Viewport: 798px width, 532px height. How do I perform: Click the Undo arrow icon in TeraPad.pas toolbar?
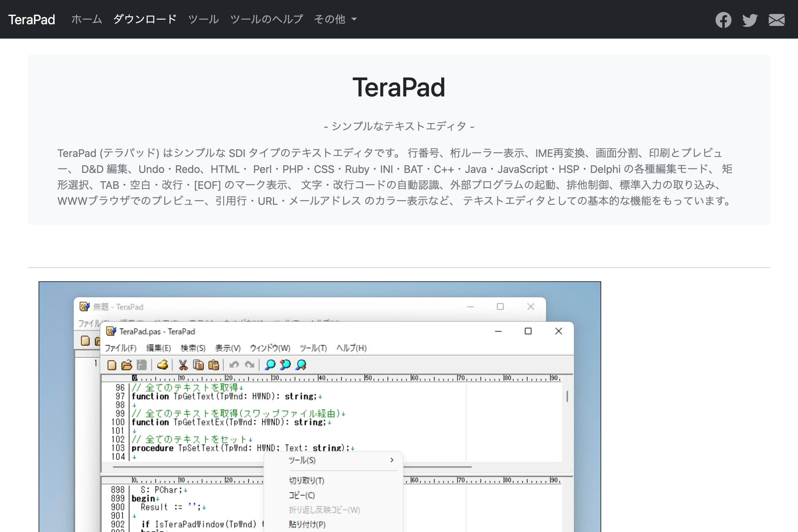pos(234,365)
